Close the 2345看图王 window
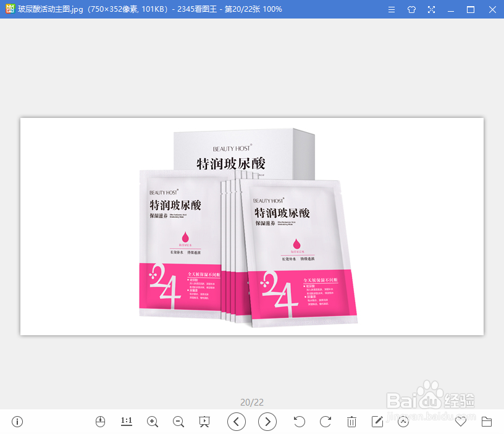Viewport: 504px width, 434px height. coord(492,9)
